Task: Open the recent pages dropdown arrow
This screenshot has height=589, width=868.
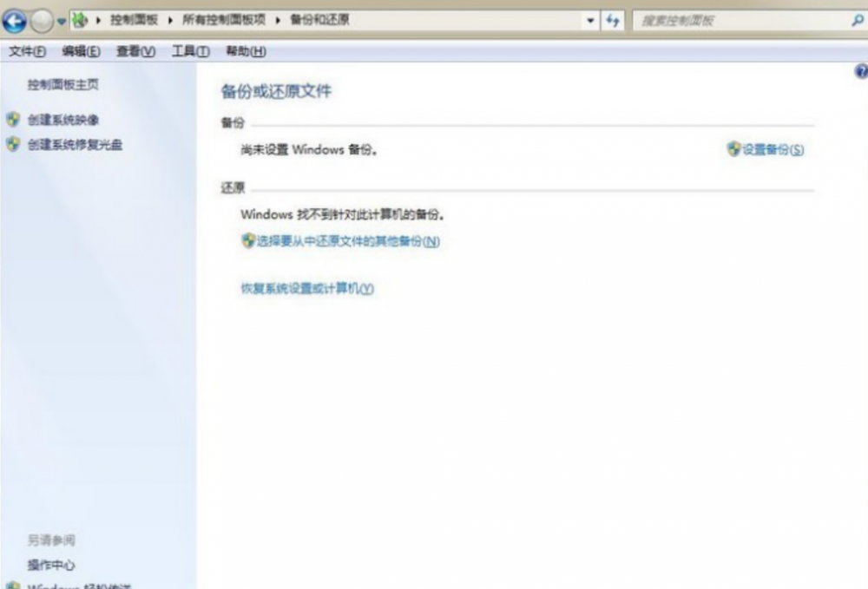Action: coord(62,22)
